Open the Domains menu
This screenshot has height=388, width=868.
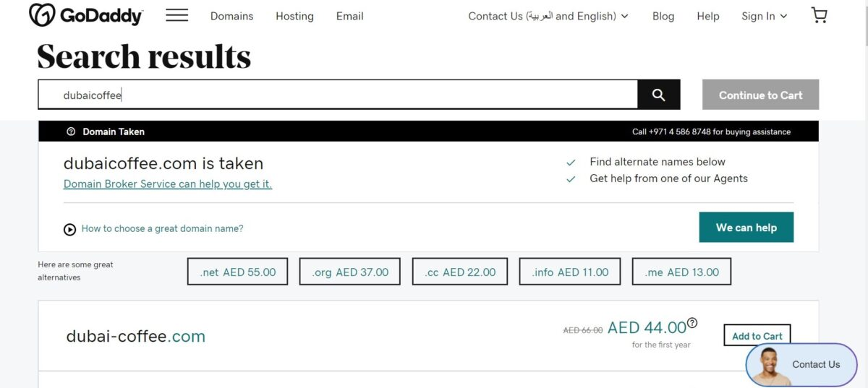231,16
